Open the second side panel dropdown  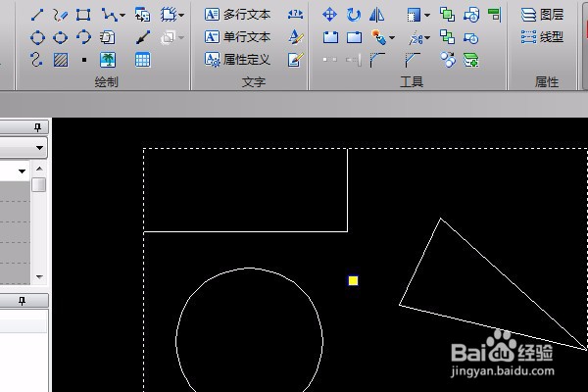(x=22, y=171)
